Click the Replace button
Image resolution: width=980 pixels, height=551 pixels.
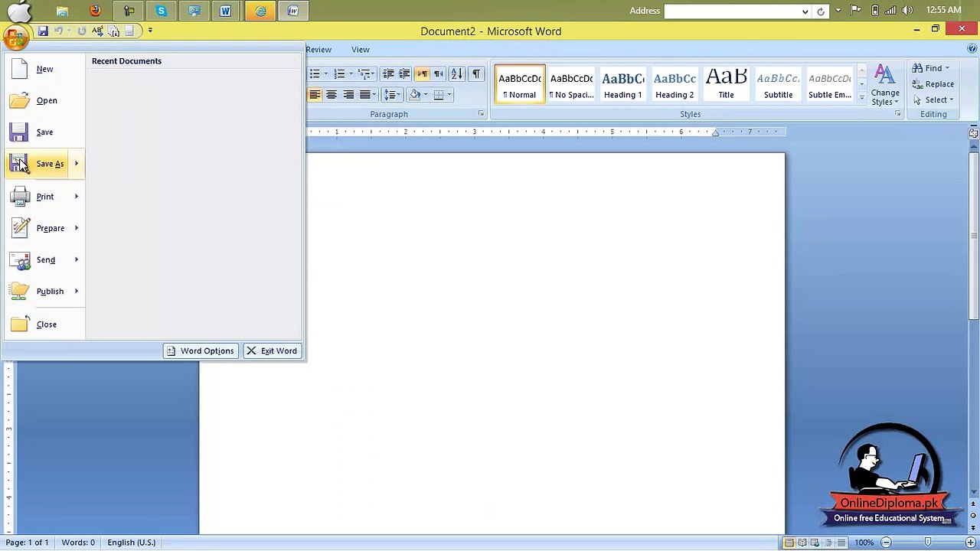point(933,84)
